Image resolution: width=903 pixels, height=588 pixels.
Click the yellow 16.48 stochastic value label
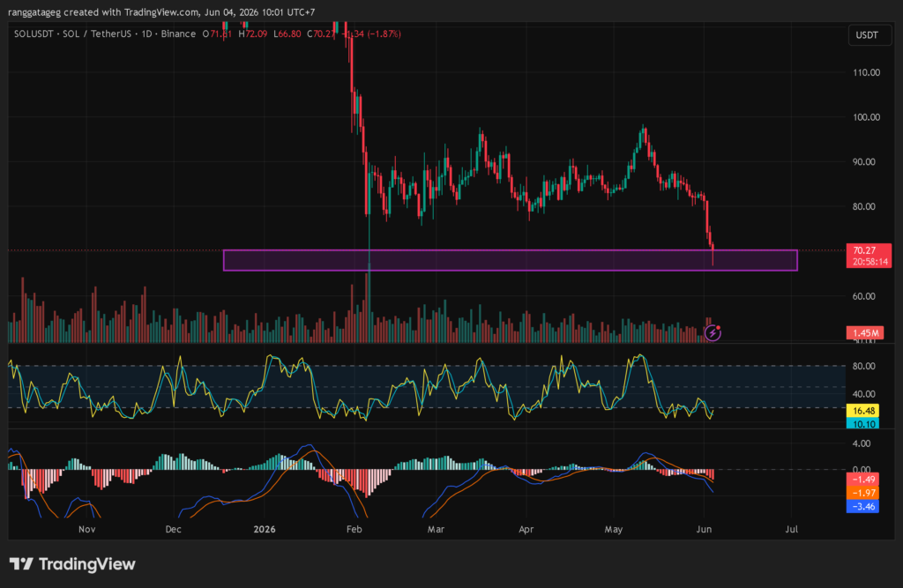tap(862, 411)
